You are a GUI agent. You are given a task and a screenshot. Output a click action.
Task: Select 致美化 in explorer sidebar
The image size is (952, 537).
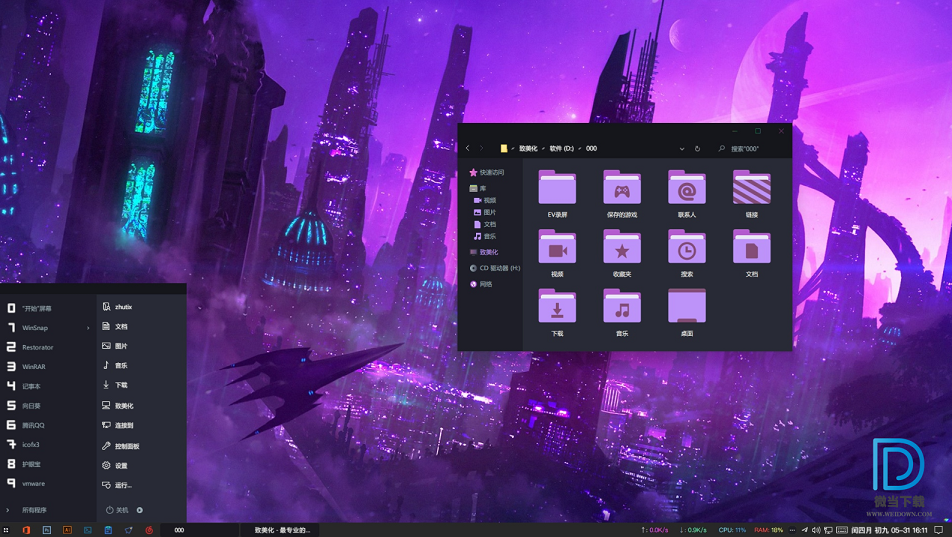click(x=484, y=251)
